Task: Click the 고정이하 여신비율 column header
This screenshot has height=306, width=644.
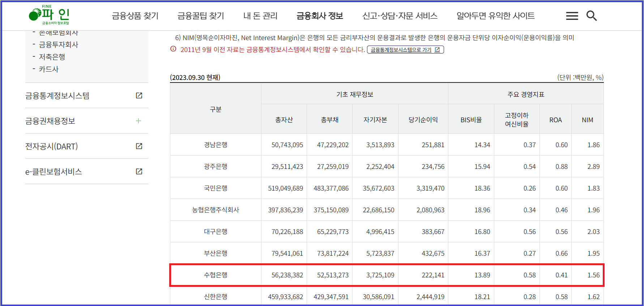Action: [517, 120]
